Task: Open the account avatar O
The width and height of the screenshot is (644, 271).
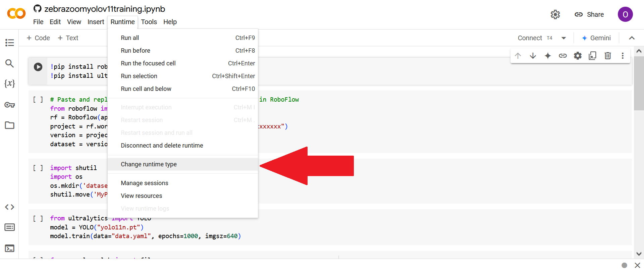Action: [625, 14]
